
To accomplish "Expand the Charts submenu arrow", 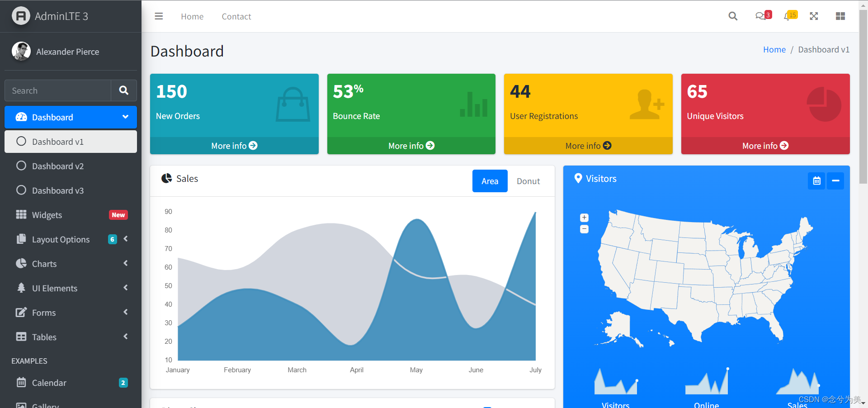I will (126, 263).
